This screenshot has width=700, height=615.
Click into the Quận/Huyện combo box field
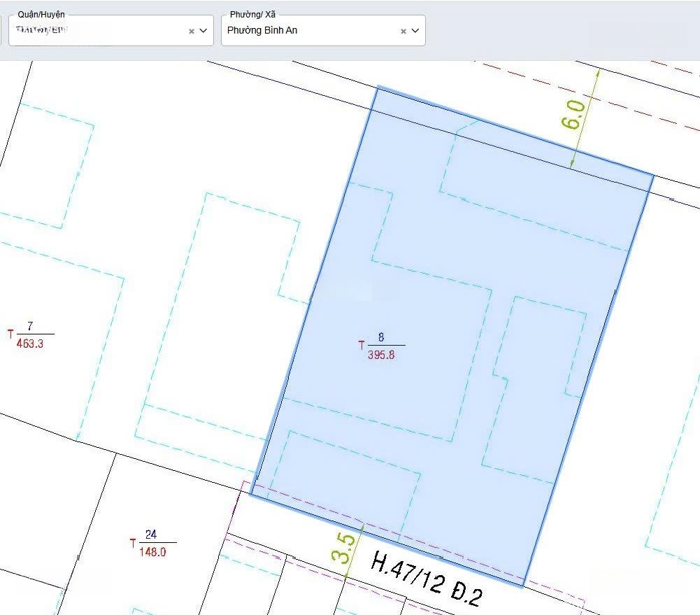coord(98,31)
